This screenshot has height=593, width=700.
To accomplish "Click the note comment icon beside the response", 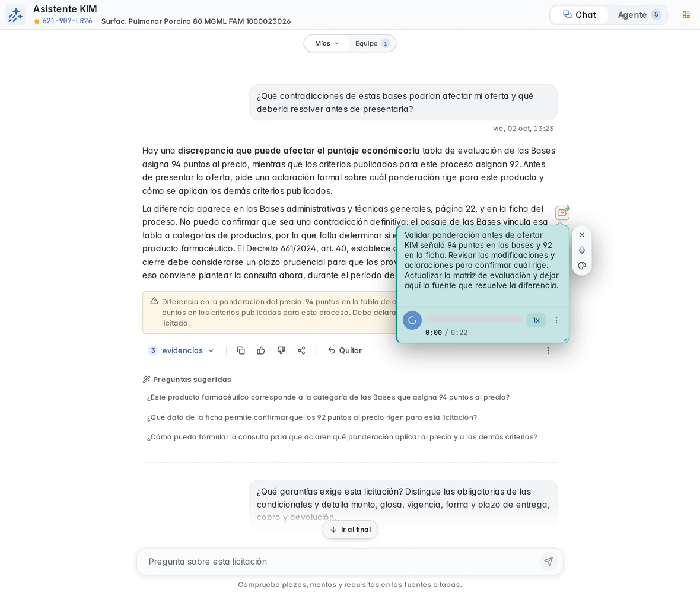I will (562, 213).
